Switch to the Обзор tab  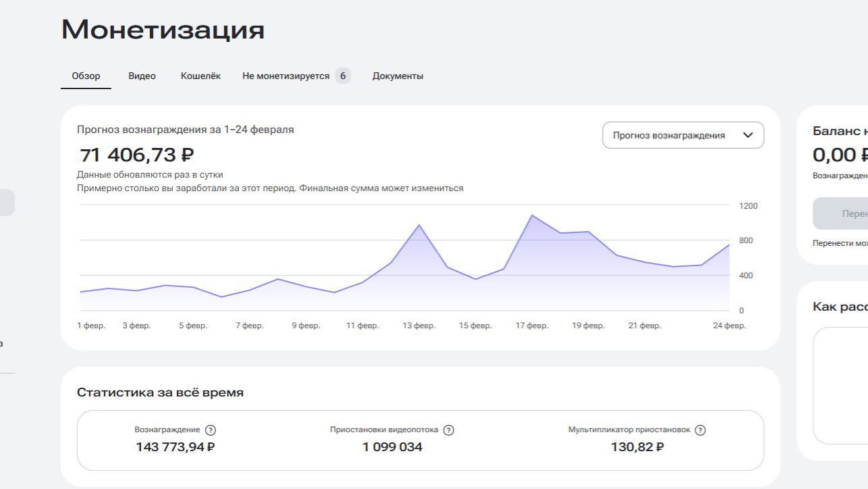(86, 76)
